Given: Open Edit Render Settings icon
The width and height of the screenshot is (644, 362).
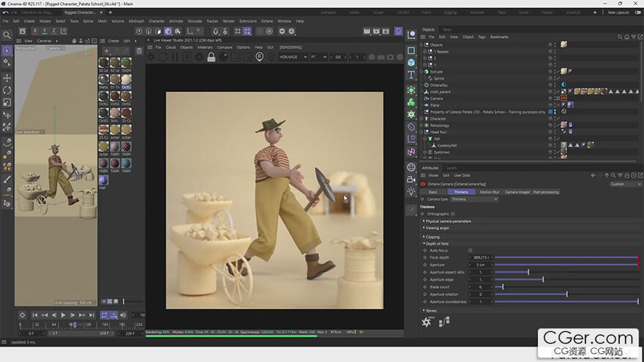Looking at the screenshot, I should pos(386,31).
